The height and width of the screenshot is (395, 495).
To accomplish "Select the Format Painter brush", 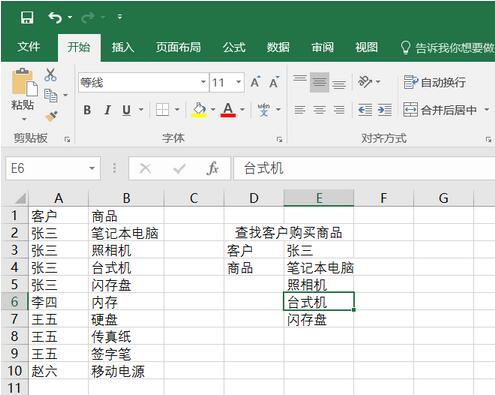I will click(52, 116).
